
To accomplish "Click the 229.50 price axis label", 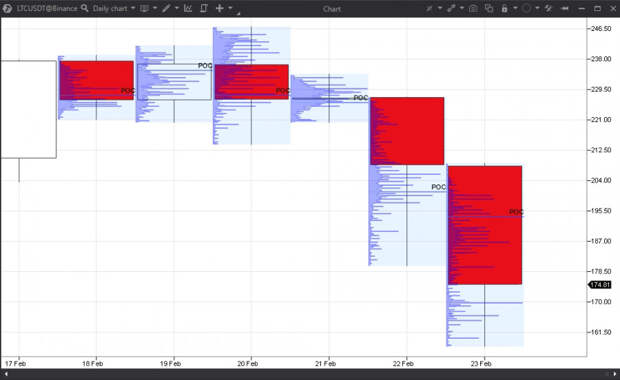I will tap(601, 89).
